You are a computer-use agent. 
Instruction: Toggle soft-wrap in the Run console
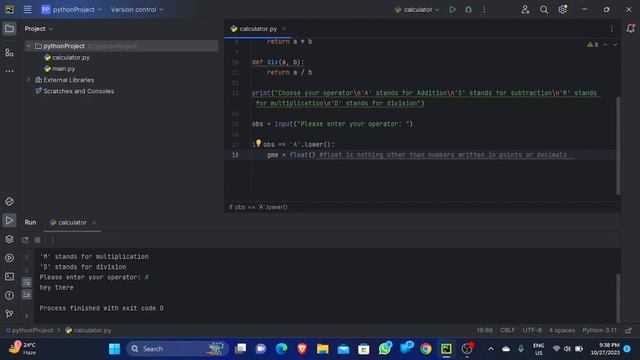(x=27, y=282)
